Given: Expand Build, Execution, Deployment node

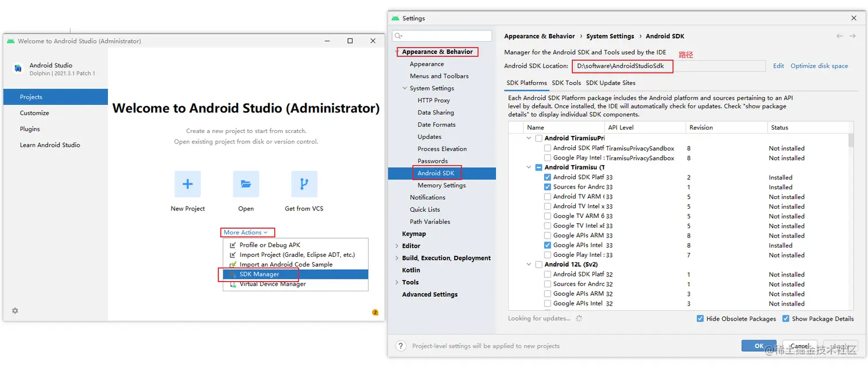Looking at the screenshot, I should click(x=397, y=258).
